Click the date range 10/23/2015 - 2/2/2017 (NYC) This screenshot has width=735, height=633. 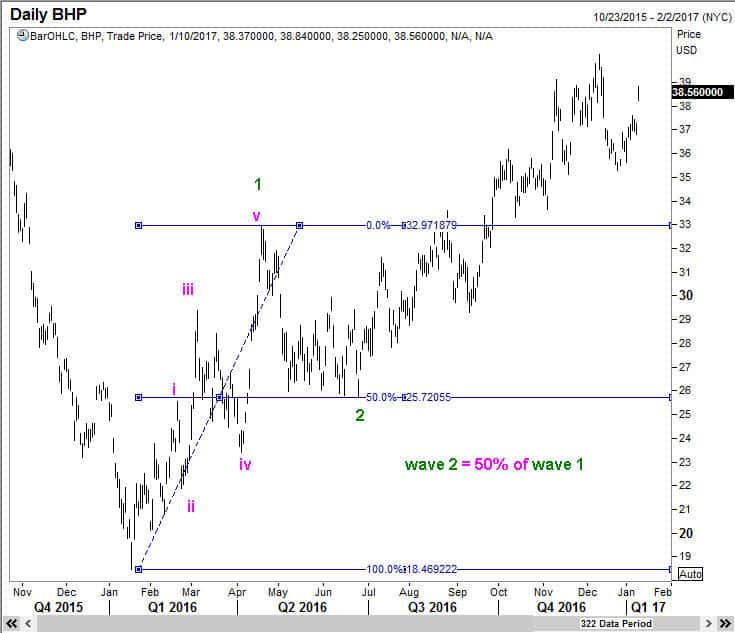[x=662, y=17]
